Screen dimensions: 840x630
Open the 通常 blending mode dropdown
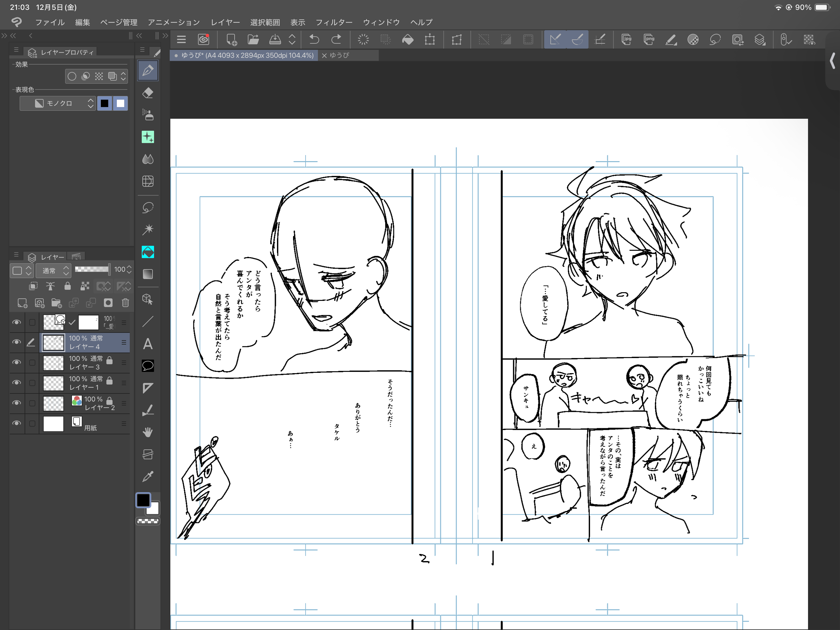(x=54, y=270)
